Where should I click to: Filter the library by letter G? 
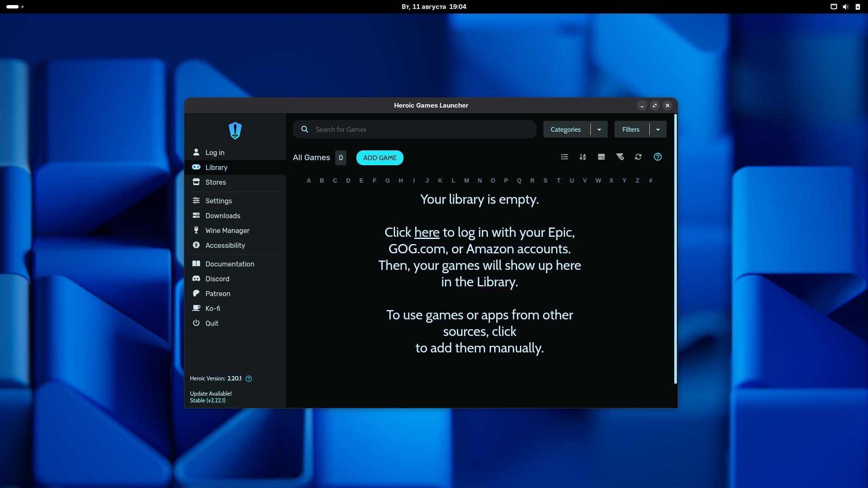click(x=387, y=180)
